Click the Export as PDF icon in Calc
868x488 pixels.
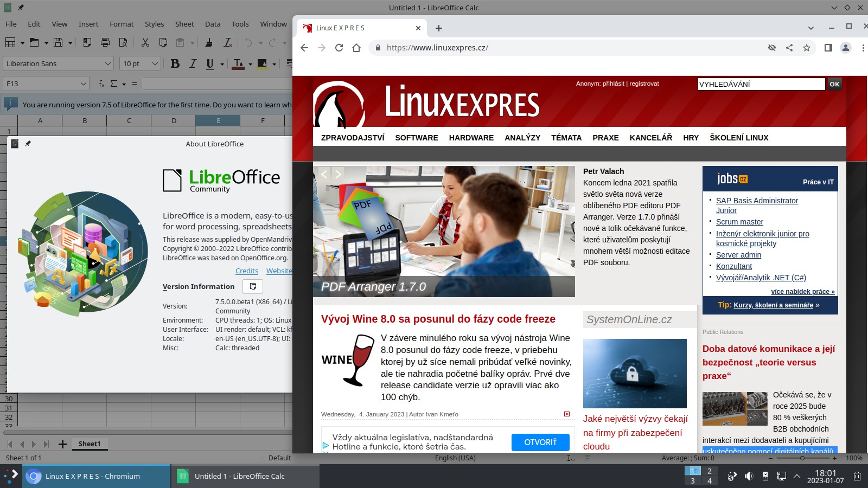click(87, 42)
